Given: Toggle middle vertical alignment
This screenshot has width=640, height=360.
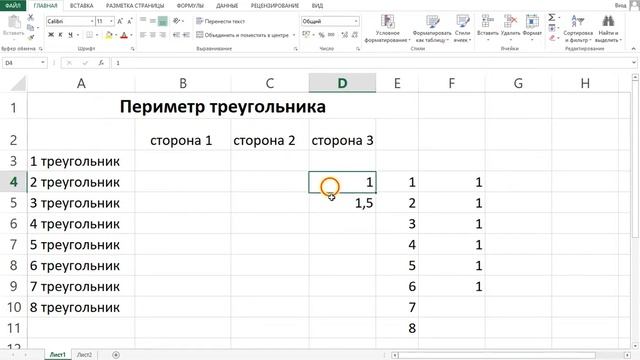Looking at the screenshot, I should coord(152,21).
